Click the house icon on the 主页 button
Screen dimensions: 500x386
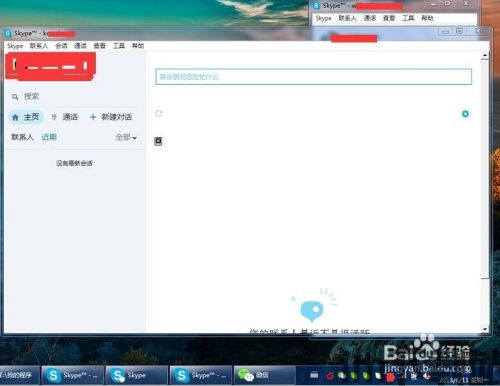click(15, 117)
